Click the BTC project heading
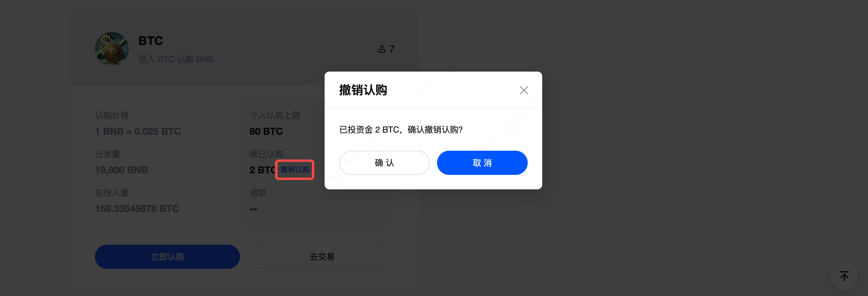 pos(151,41)
